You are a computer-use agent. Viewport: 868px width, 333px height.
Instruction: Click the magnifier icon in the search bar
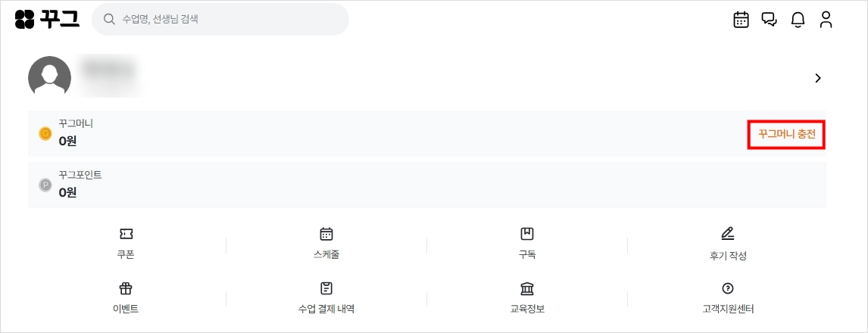[x=109, y=20]
